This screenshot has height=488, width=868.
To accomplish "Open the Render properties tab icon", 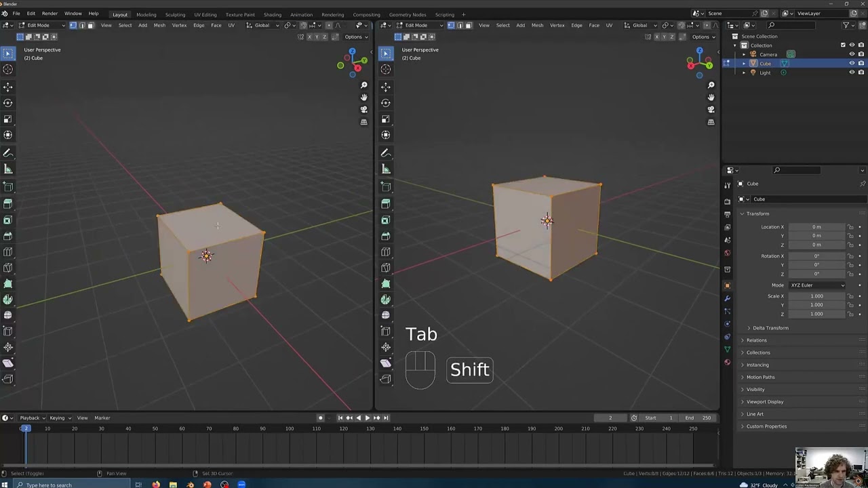I will coord(728,201).
